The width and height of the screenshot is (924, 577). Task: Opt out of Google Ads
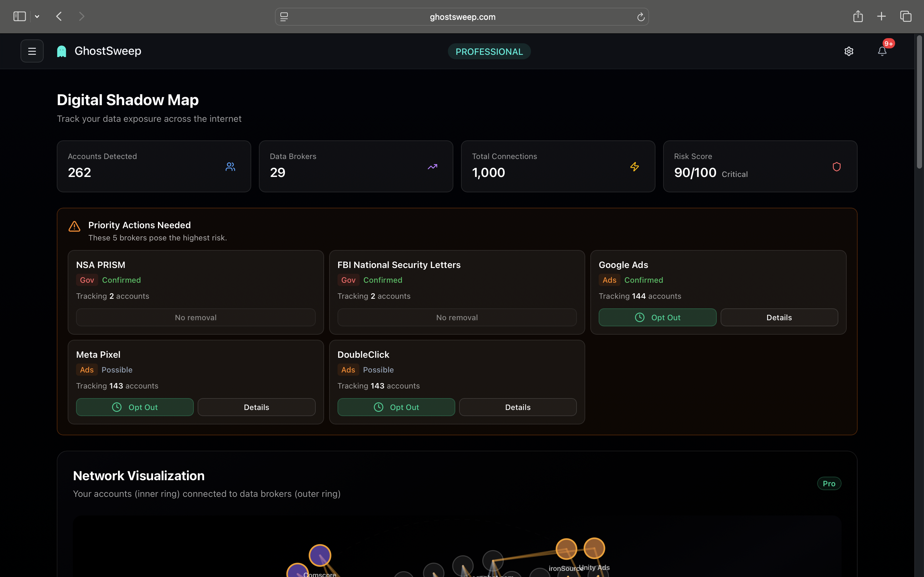point(657,317)
